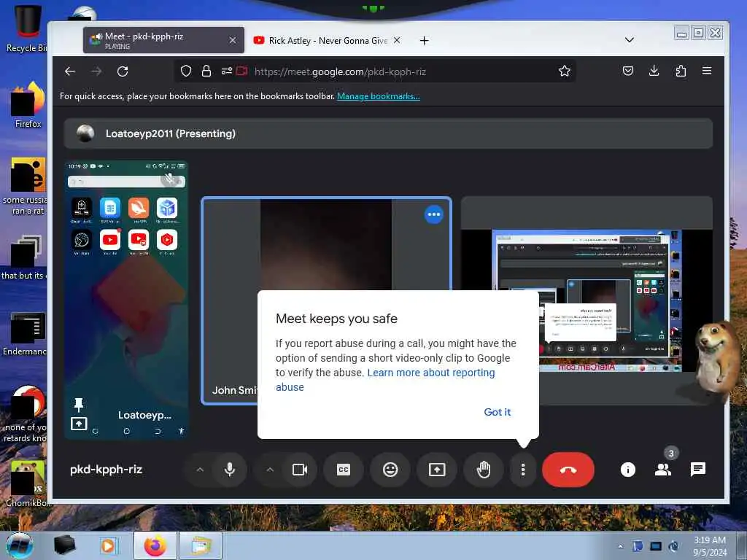Select ChomikBox desktop icon

[x=28, y=484]
